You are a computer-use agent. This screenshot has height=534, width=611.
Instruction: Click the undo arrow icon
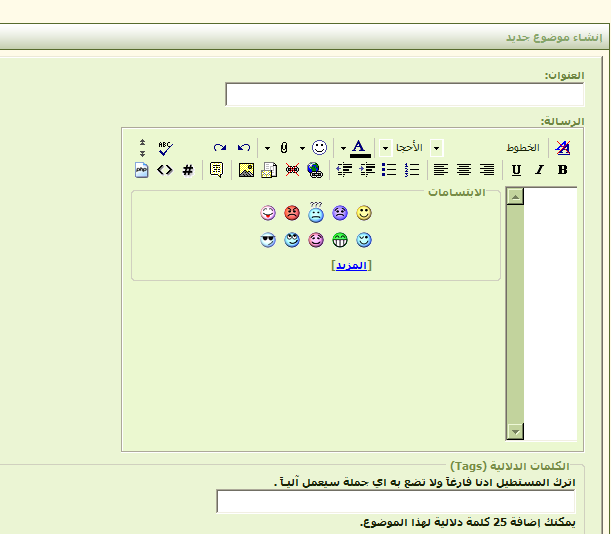click(244, 147)
